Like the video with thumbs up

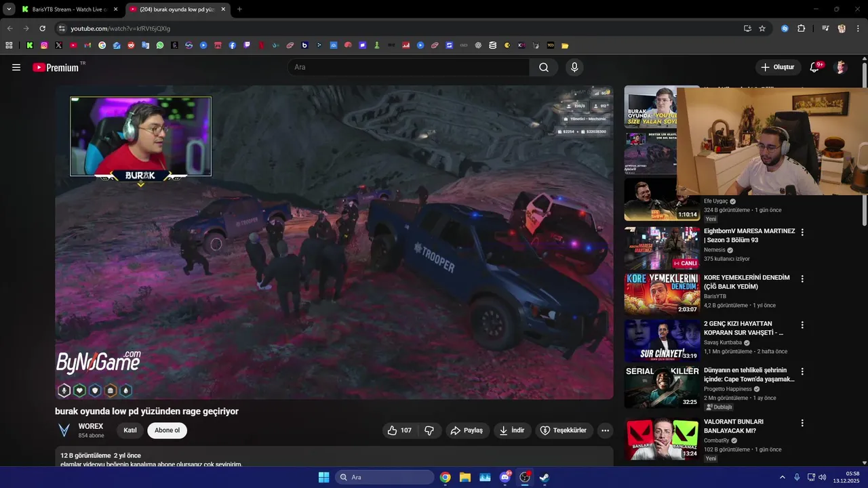tap(399, 430)
